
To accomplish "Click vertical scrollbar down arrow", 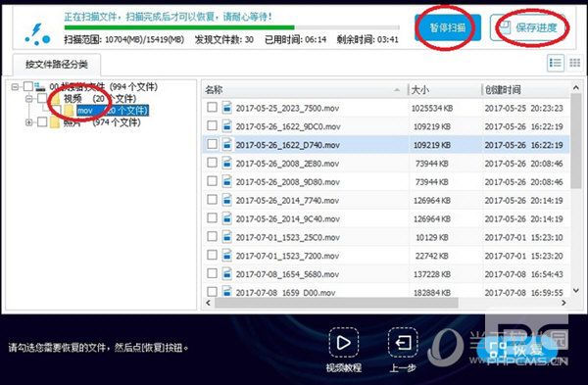I will [576, 291].
